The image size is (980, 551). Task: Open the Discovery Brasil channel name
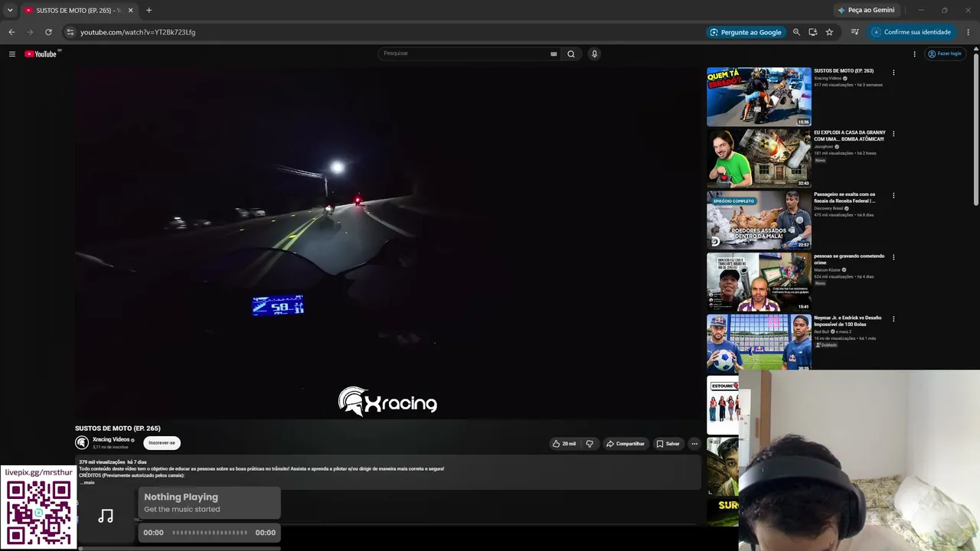[x=828, y=208]
